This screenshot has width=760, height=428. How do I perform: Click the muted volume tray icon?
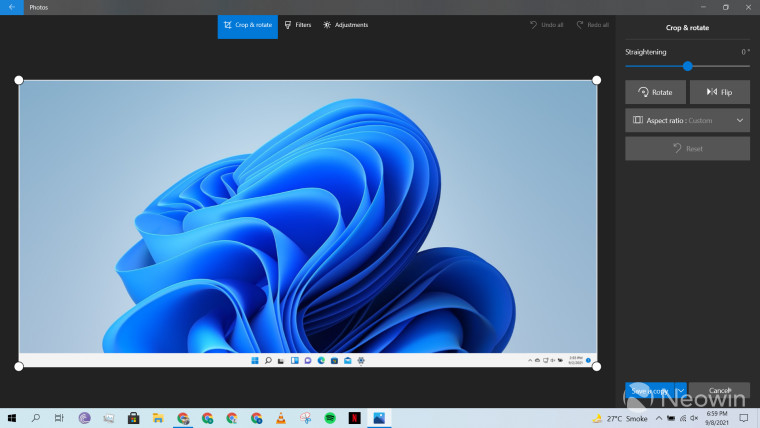coord(695,418)
